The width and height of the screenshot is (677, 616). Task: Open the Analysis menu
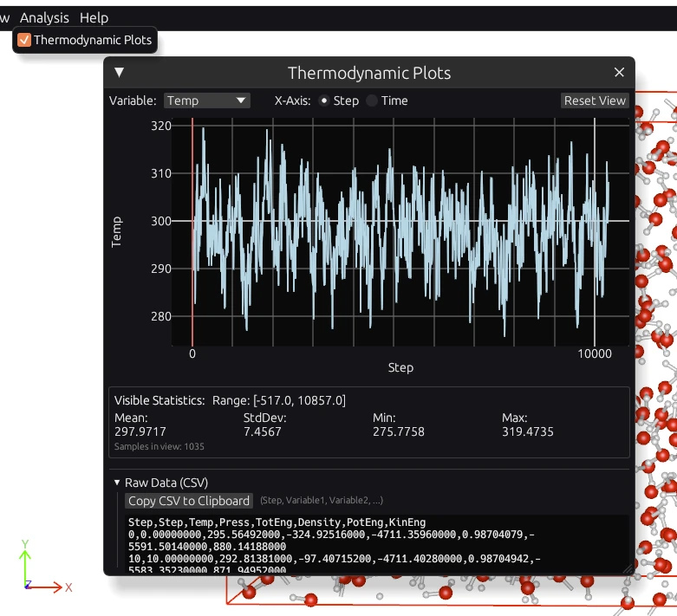pyautogui.click(x=44, y=17)
